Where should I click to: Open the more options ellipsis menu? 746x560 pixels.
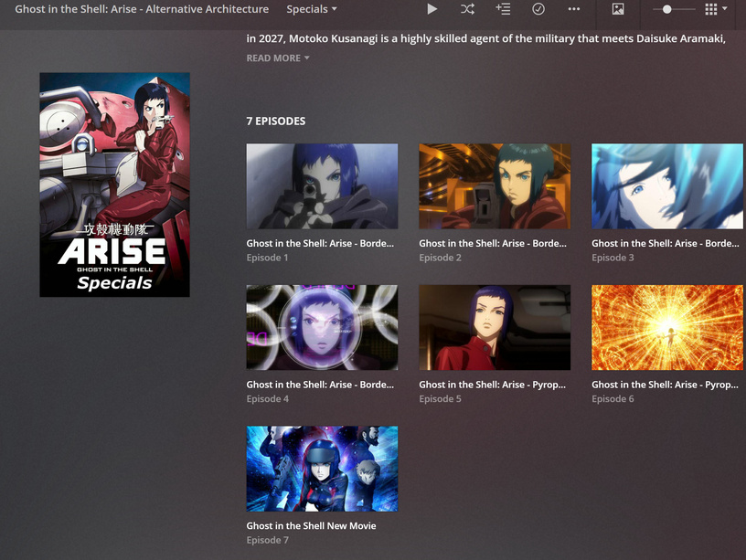click(x=574, y=9)
